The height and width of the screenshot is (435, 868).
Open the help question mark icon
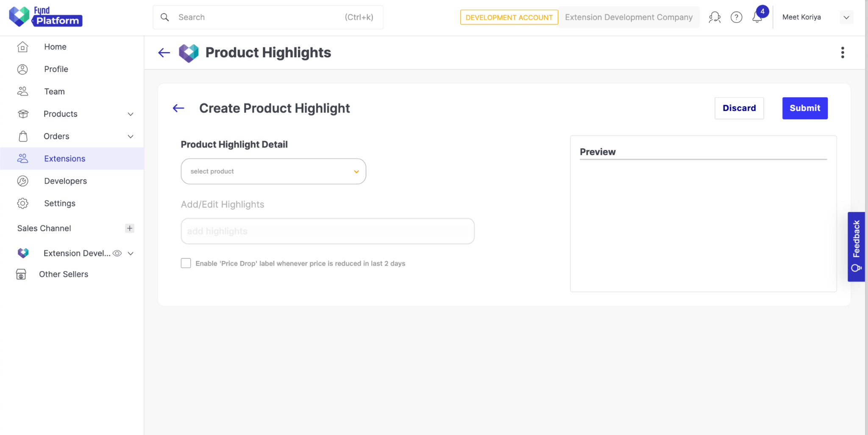(x=737, y=17)
